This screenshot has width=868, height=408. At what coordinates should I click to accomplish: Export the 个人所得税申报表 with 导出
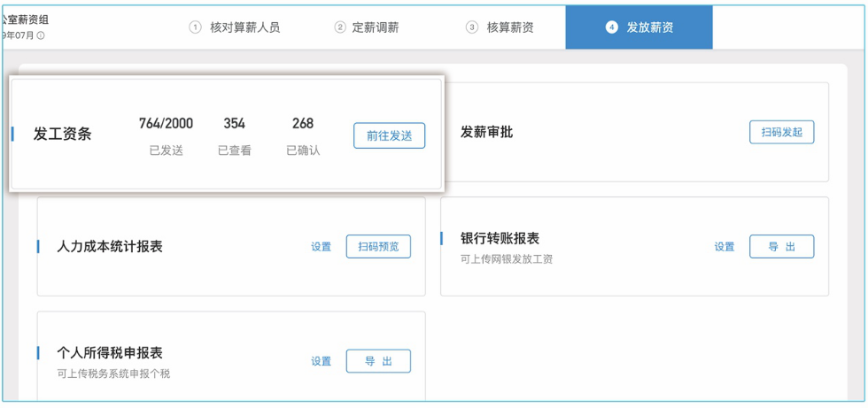click(x=378, y=361)
